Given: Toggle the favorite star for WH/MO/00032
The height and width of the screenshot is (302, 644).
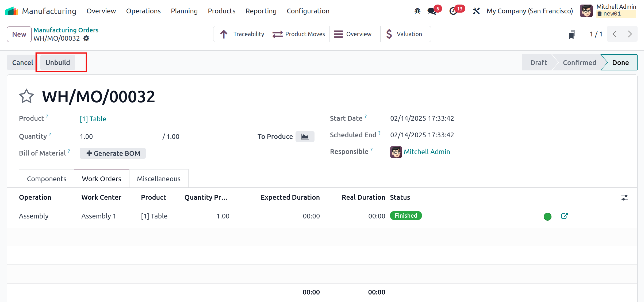Looking at the screenshot, I should (x=26, y=96).
